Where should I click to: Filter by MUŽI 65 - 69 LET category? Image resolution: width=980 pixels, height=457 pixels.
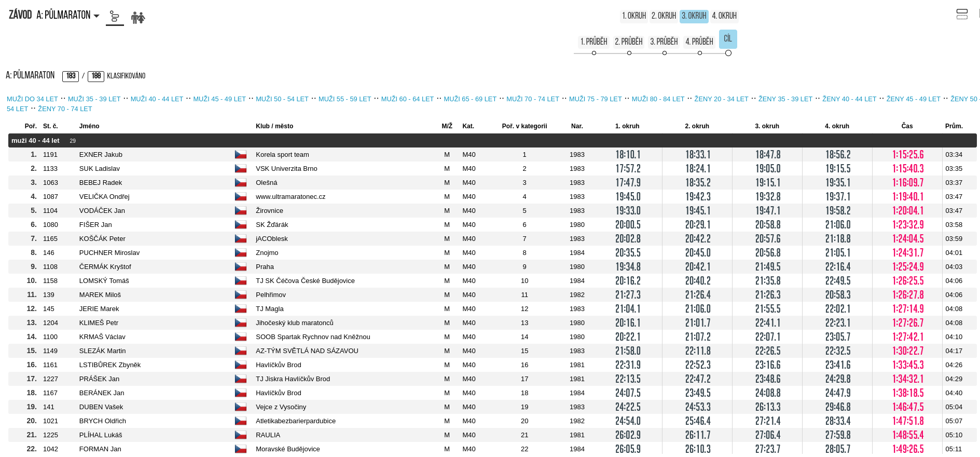(470, 99)
